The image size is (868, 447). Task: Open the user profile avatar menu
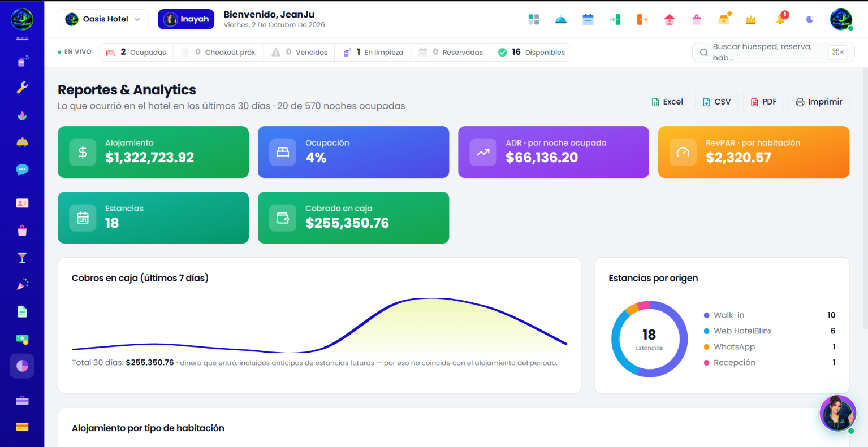pyautogui.click(x=841, y=19)
